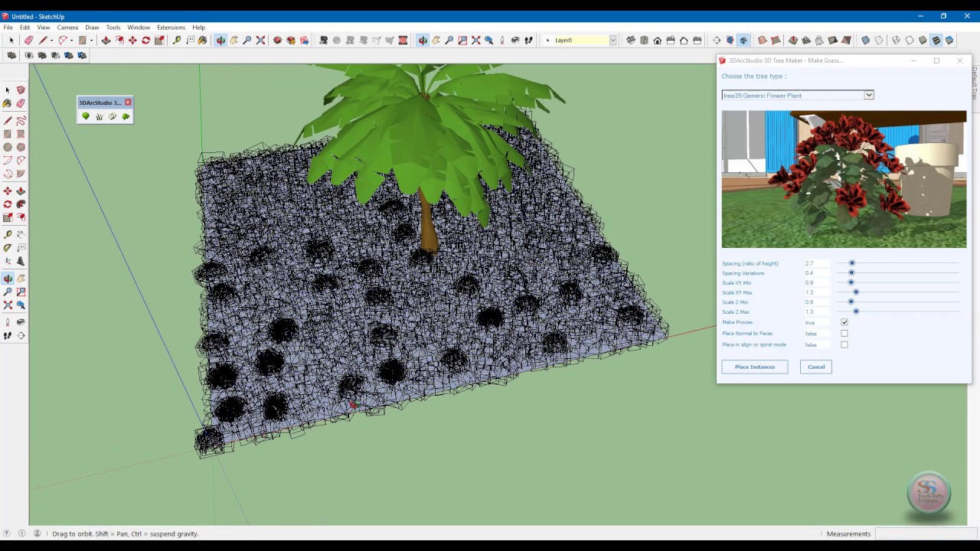Screen dimensions: 980x551
Task: Pick Protractor tool in left palette
Action: pos(8,248)
